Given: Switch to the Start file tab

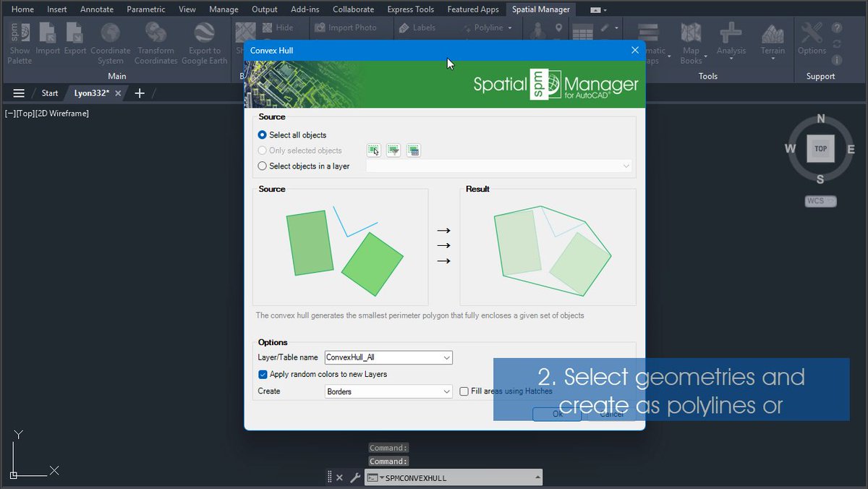Looking at the screenshot, I should (x=50, y=93).
